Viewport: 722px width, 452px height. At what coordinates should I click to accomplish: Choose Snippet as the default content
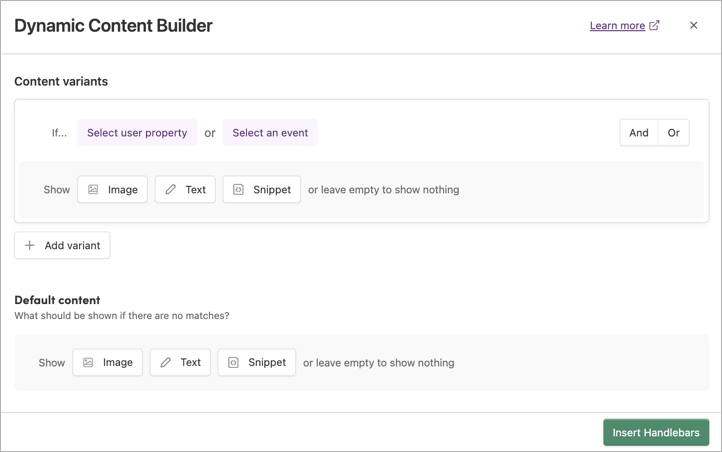click(x=257, y=363)
